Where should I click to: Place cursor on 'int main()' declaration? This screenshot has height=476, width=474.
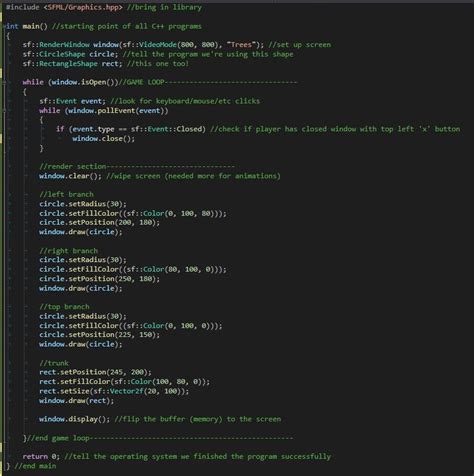pos(27,26)
